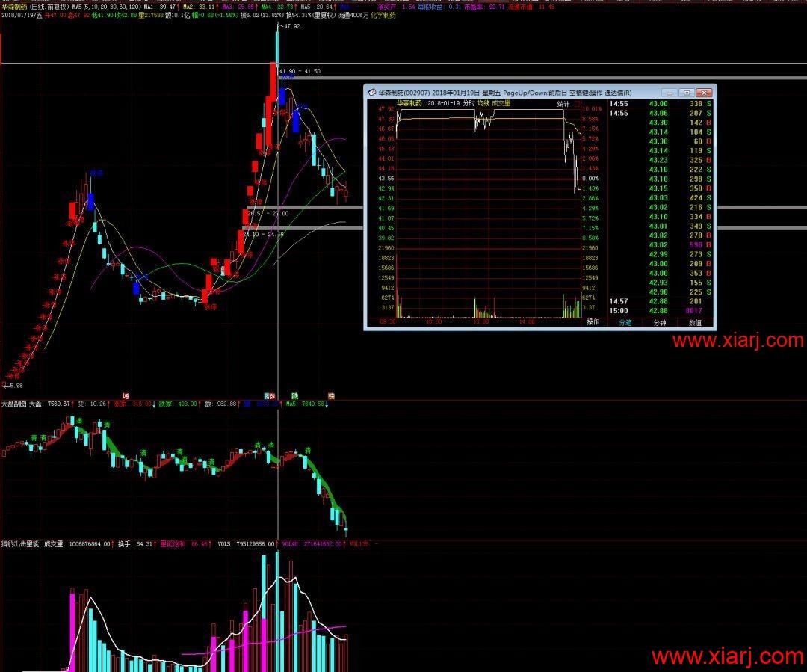Image resolution: width=807 pixels, height=672 pixels.
Task: Select the 42.93 trade price row
Action: (658, 283)
